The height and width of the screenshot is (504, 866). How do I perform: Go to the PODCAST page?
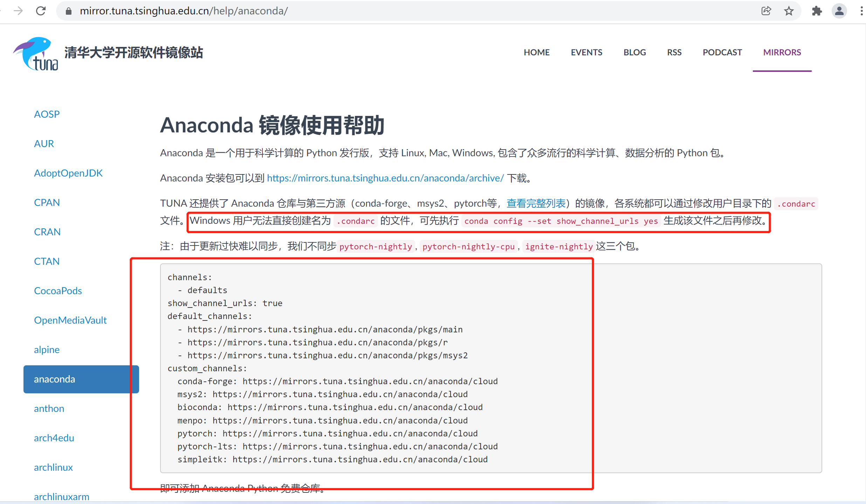pos(722,52)
